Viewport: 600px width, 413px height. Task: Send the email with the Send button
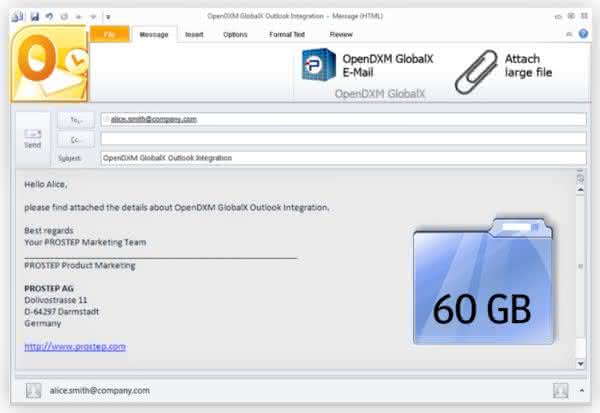(33, 139)
